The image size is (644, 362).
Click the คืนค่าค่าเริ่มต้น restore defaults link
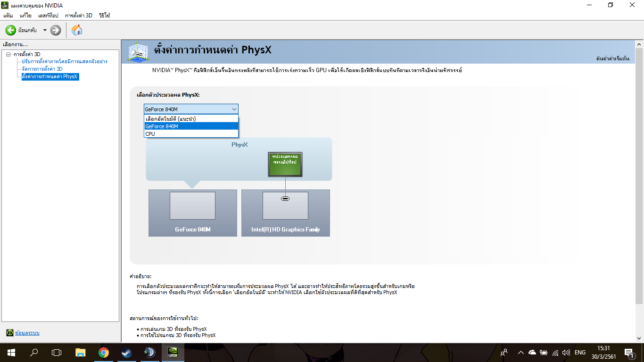coord(612,59)
